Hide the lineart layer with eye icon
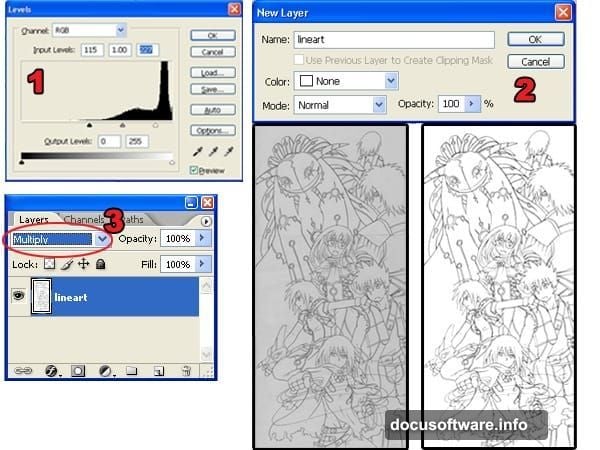The height and width of the screenshot is (450, 600). pyautogui.click(x=19, y=296)
